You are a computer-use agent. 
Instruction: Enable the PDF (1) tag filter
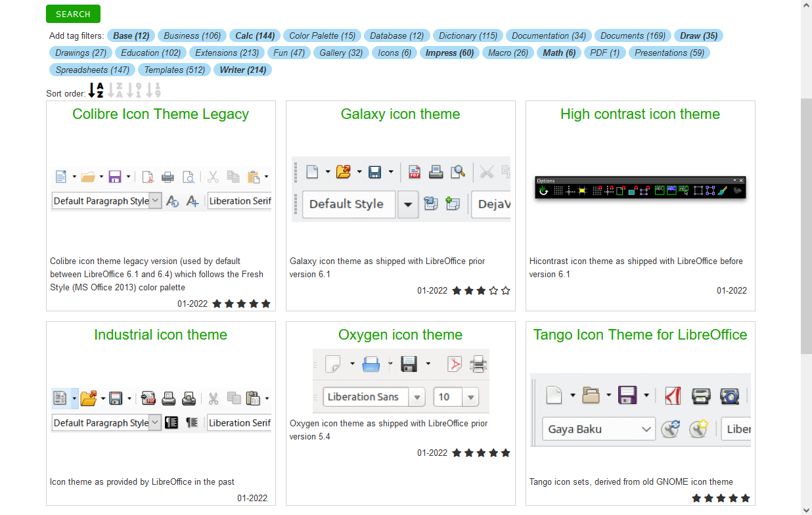(604, 53)
